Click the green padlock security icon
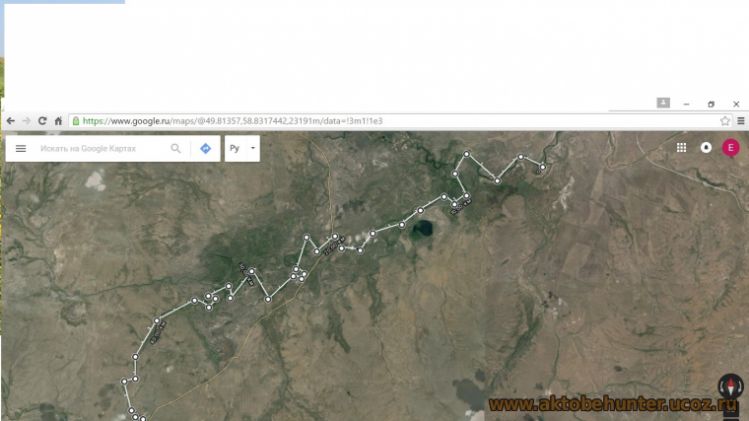749x421 pixels. [75, 121]
